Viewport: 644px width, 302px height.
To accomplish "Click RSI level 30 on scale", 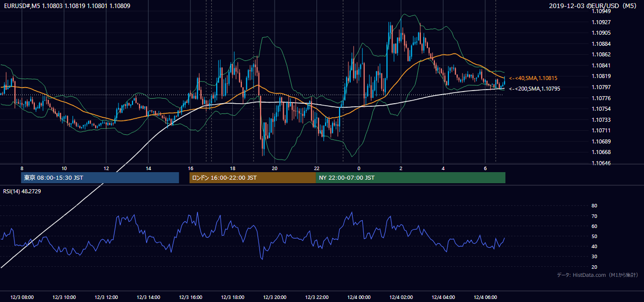I will pos(594,257).
